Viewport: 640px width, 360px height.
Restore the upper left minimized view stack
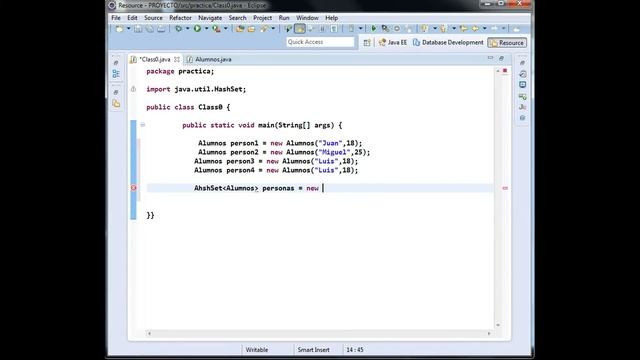pyautogui.click(x=116, y=63)
